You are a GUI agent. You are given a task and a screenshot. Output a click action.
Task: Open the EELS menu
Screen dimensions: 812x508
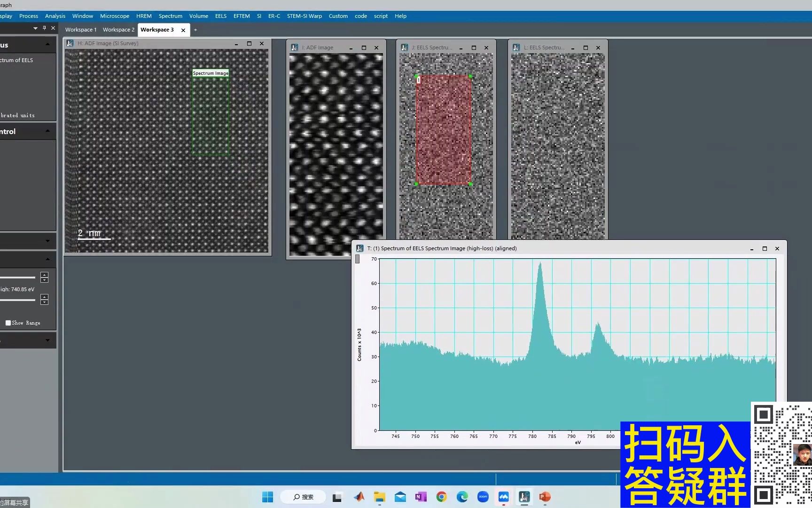[220, 16]
